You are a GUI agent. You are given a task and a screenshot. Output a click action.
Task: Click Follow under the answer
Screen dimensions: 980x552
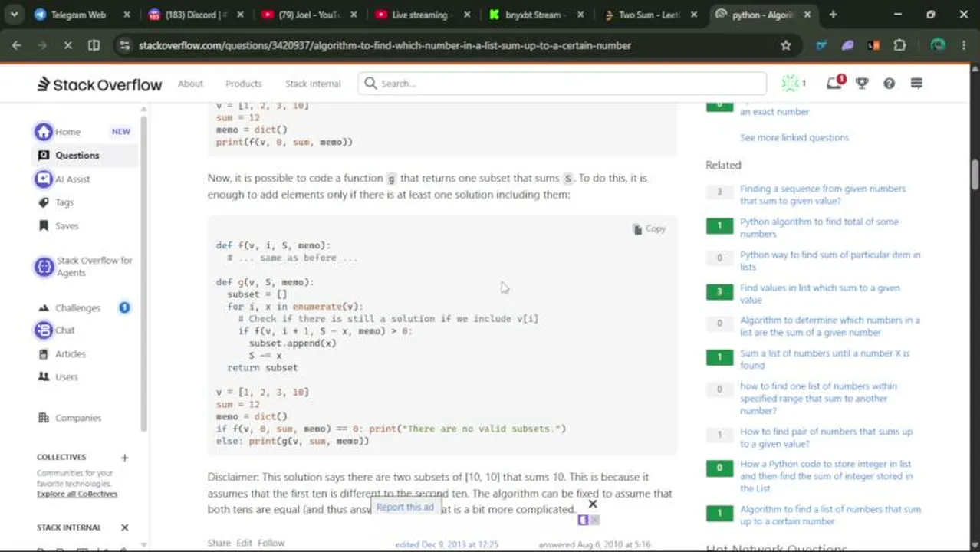[x=271, y=543]
